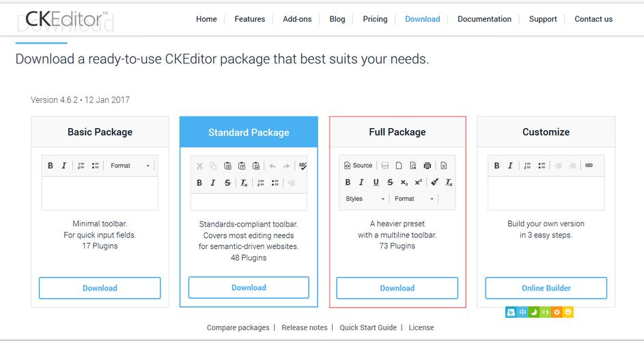This screenshot has width=644, height=341.
Task: Open the Compare packages link
Action: point(238,327)
